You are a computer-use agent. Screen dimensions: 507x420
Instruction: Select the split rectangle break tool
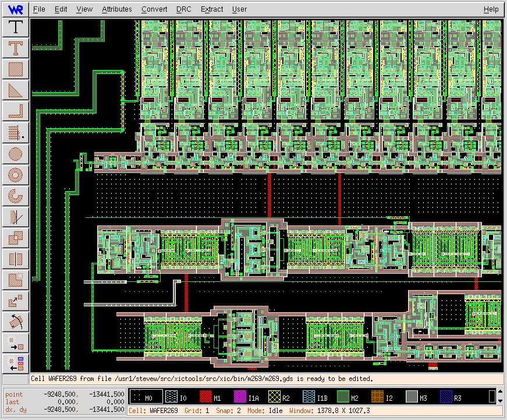pyautogui.click(x=16, y=259)
